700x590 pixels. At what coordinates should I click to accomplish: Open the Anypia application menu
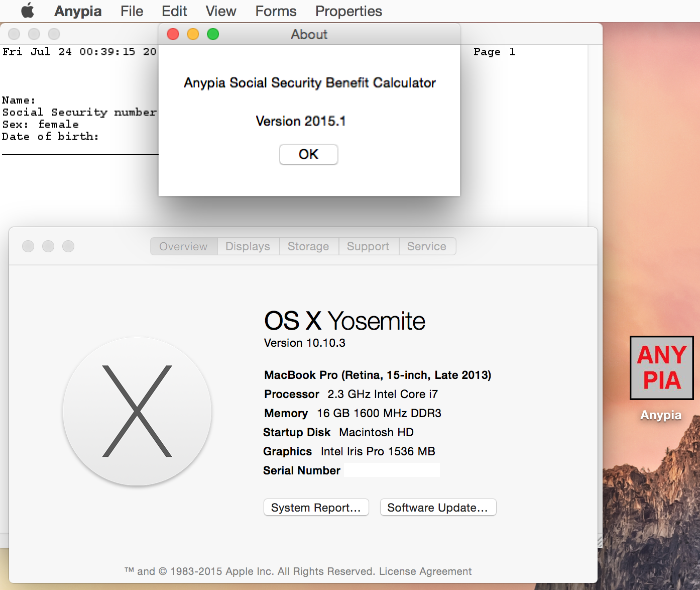click(x=78, y=11)
